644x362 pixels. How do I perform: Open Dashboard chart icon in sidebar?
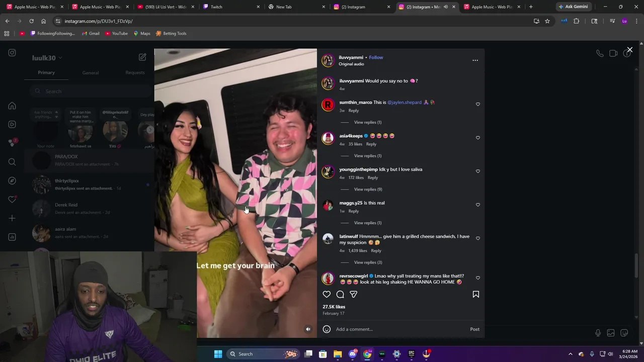coord(12,237)
